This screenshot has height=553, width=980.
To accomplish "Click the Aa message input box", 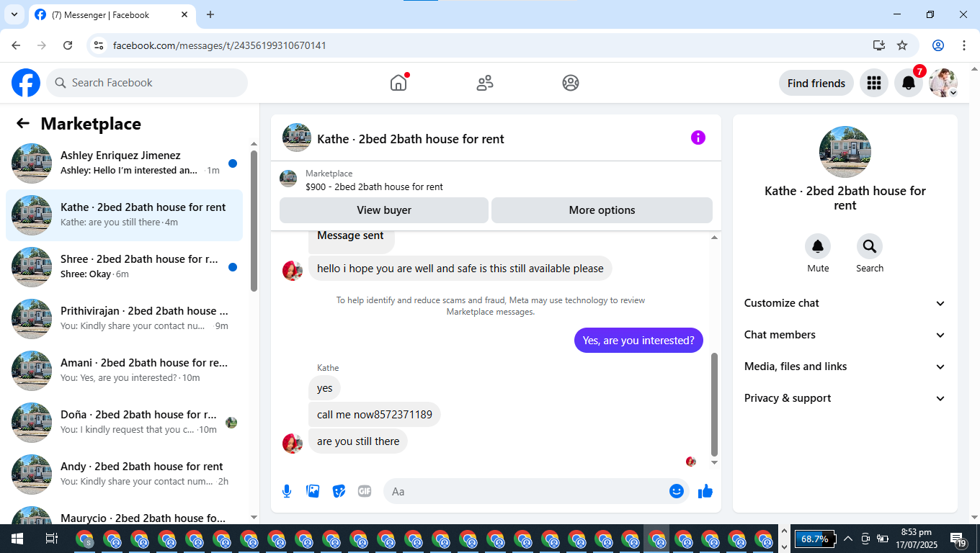I will pyautogui.click(x=536, y=491).
